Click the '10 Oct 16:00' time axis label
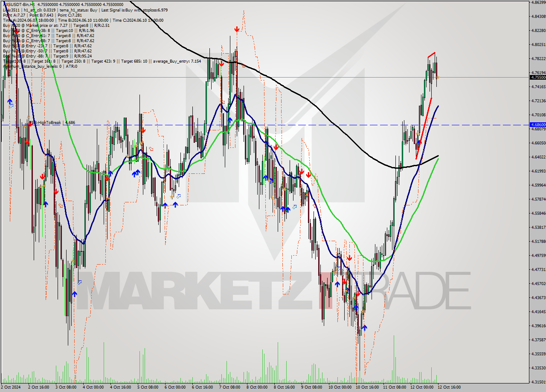This screenshot has width=546, height=392. tap(368, 387)
